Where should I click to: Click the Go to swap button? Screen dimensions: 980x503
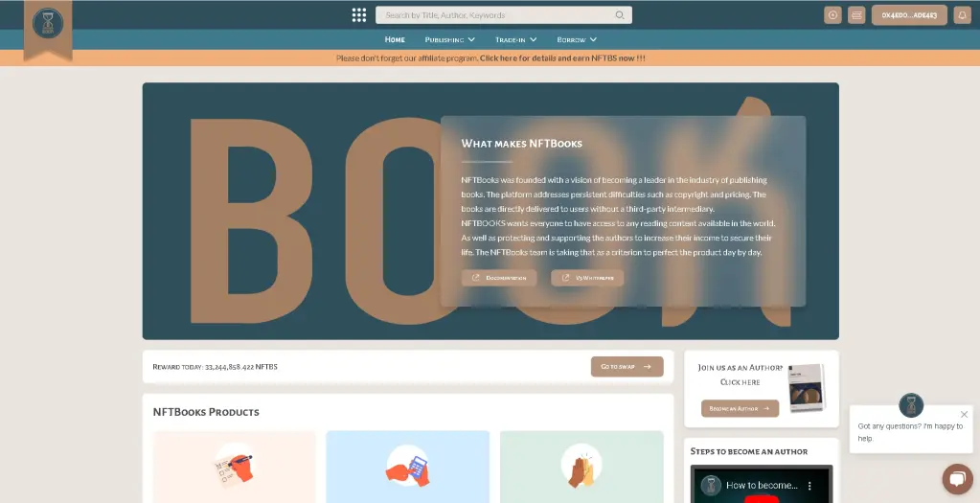(627, 367)
